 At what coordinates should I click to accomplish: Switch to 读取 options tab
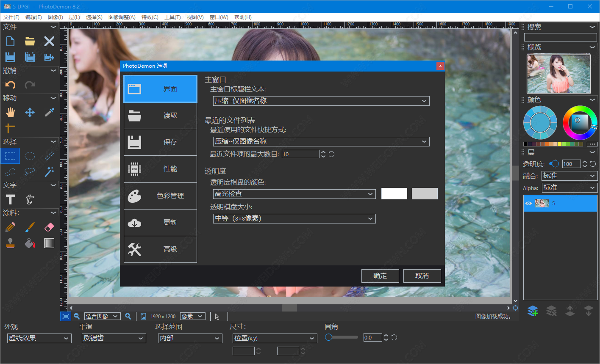(x=160, y=116)
